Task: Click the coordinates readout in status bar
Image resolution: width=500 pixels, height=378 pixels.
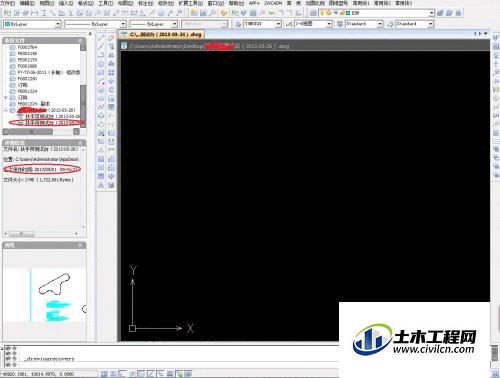Action: click(x=37, y=374)
